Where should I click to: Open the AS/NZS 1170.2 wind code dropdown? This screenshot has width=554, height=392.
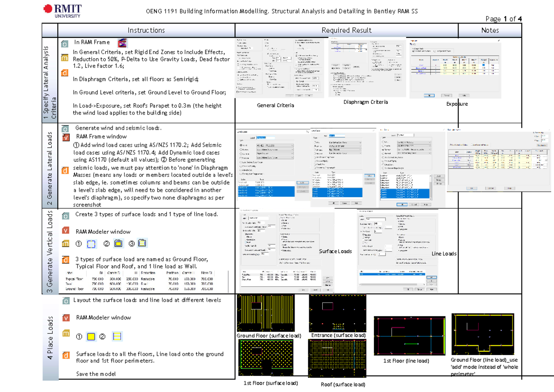(x=275, y=145)
